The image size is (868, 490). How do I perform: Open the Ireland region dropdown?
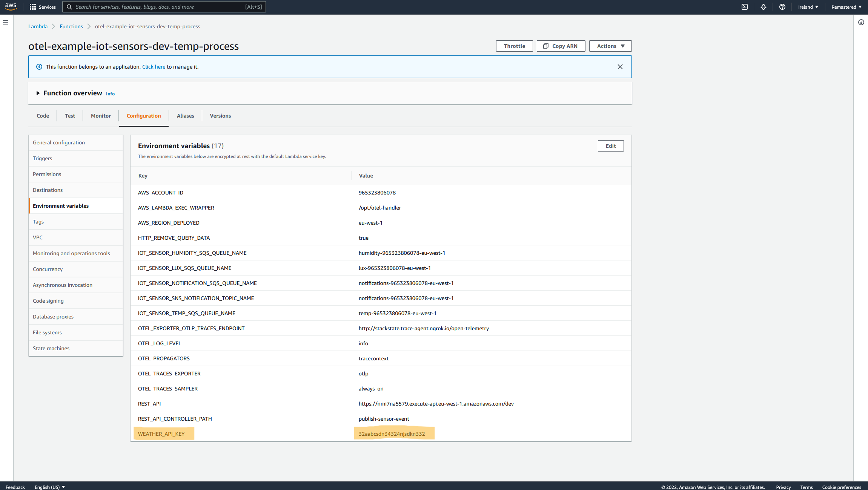(808, 7)
